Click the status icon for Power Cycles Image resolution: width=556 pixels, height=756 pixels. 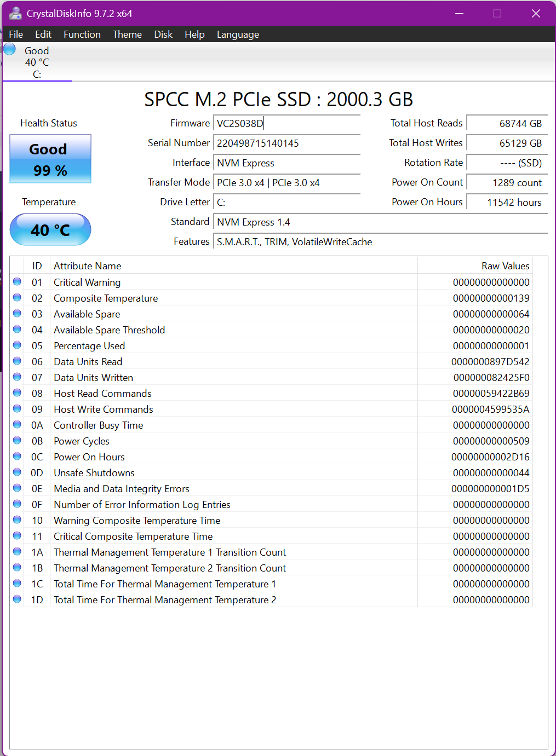(x=17, y=441)
